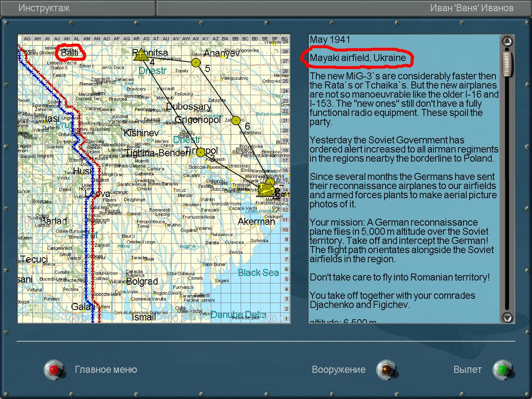
Task: Select the waypoint circle at Tiraspol
Action: (201, 152)
